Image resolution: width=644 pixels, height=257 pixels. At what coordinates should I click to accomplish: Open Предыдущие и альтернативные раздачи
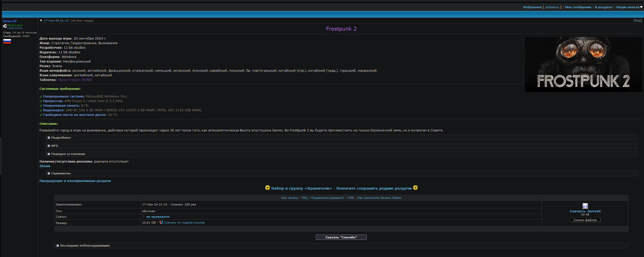[x=75, y=181]
